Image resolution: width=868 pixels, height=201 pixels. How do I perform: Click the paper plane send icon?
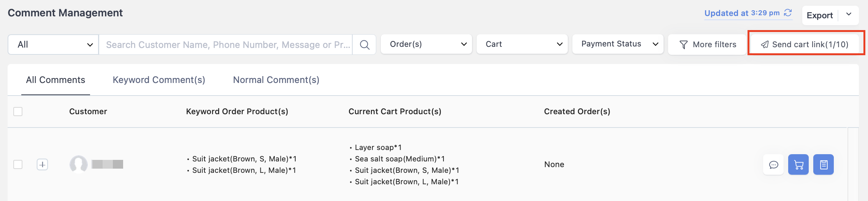click(765, 45)
